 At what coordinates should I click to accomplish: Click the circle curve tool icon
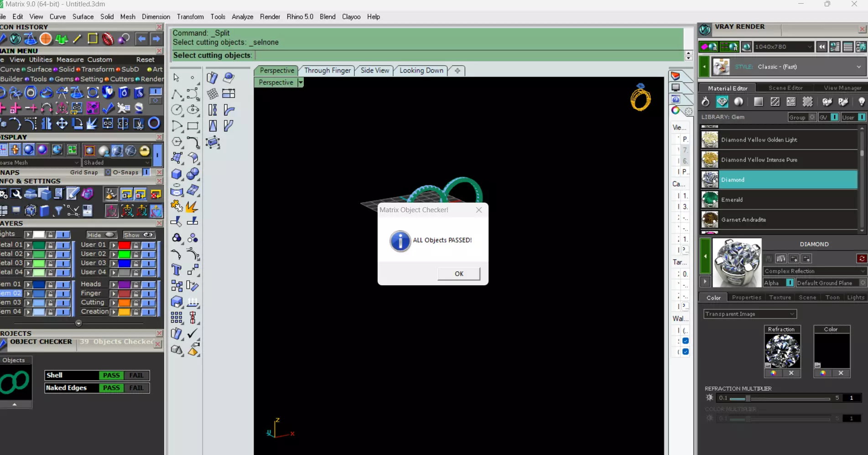point(177,110)
